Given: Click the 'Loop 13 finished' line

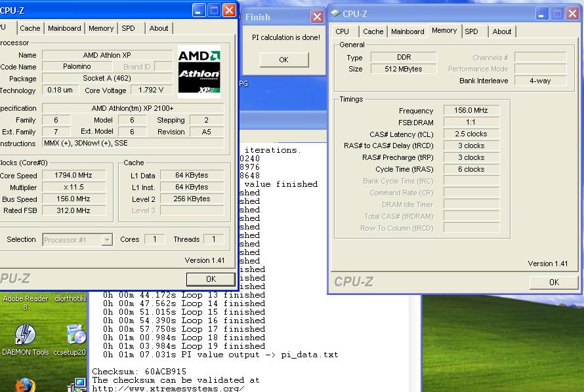Looking at the screenshot, I should [x=184, y=295].
